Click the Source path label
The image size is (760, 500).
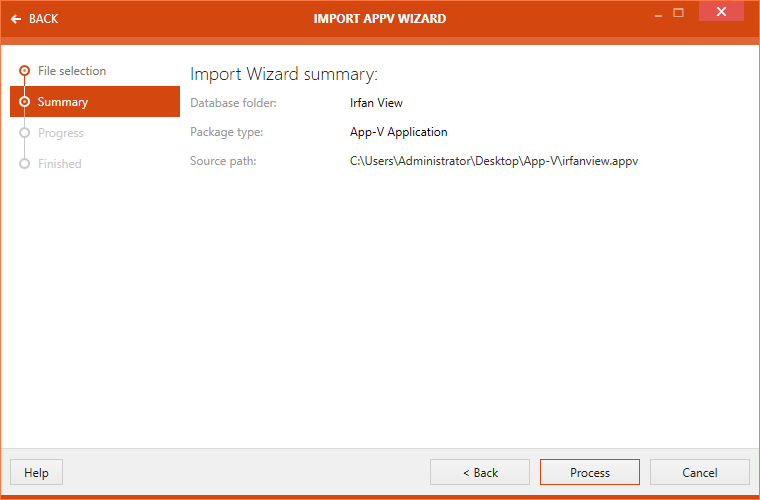[223, 161]
